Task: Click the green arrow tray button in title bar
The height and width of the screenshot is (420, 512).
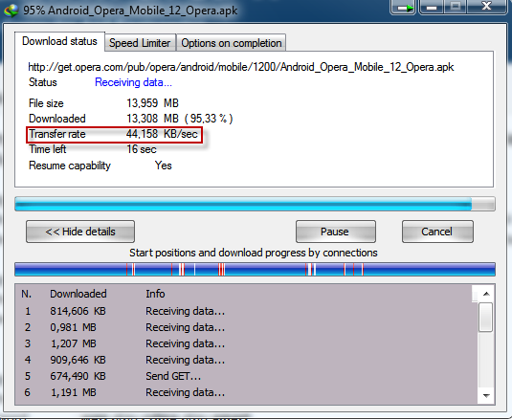Action: [x=403, y=7]
